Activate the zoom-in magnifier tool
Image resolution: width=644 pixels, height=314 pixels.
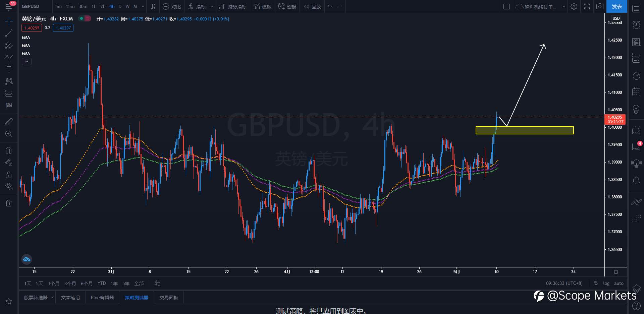(x=9, y=134)
